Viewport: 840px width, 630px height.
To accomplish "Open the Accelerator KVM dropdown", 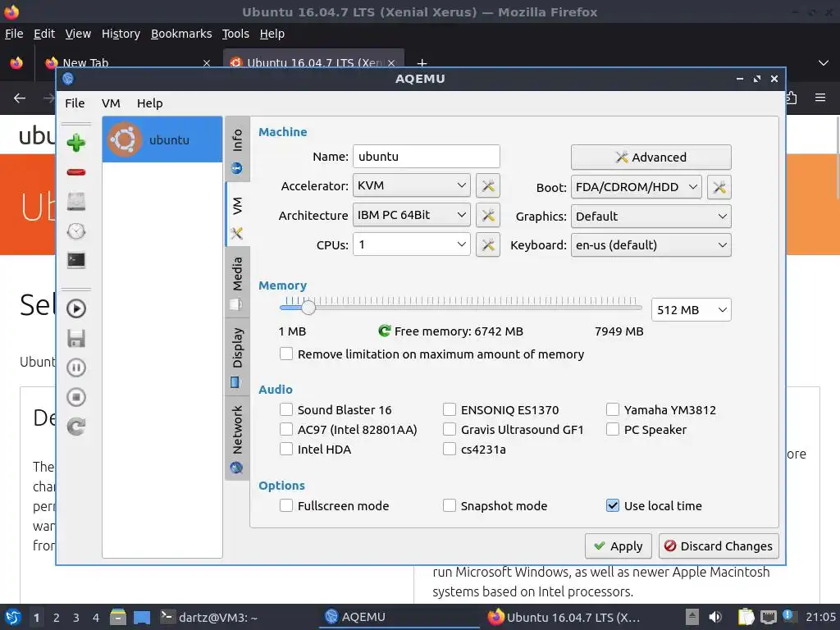I will coord(412,185).
